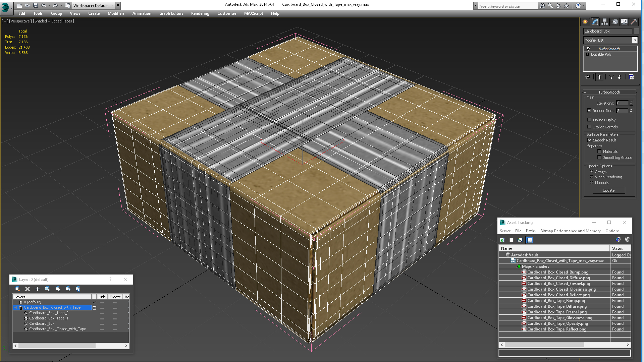Viewport: 644px width, 362px height.
Task: Open the Motion command panel
Action: click(x=614, y=22)
